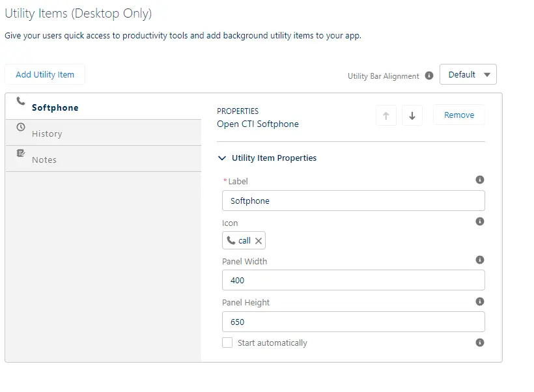Click the move up arrow button

pyautogui.click(x=386, y=115)
